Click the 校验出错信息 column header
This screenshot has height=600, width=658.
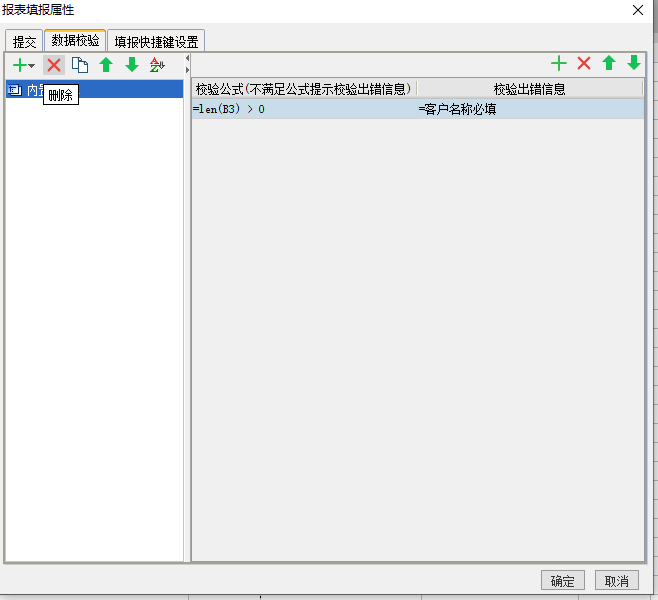click(530, 89)
